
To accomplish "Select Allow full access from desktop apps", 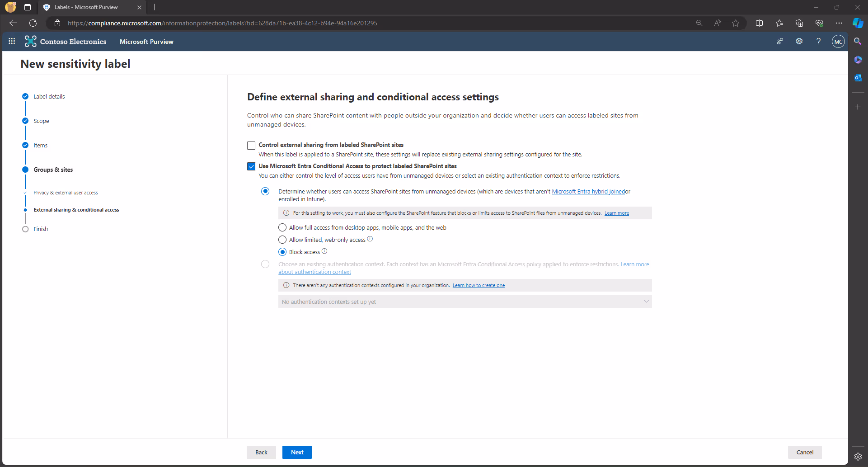I will tap(282, 227).
